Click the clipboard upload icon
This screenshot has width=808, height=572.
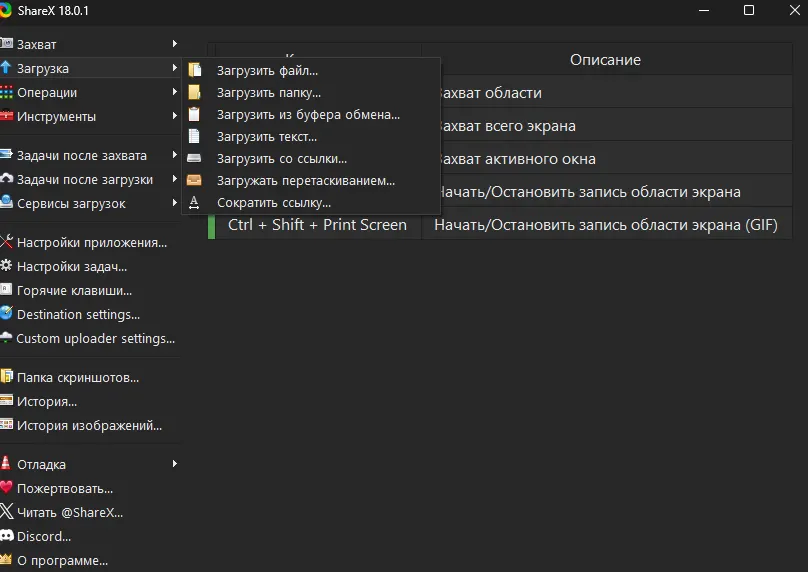click(195, 115)
